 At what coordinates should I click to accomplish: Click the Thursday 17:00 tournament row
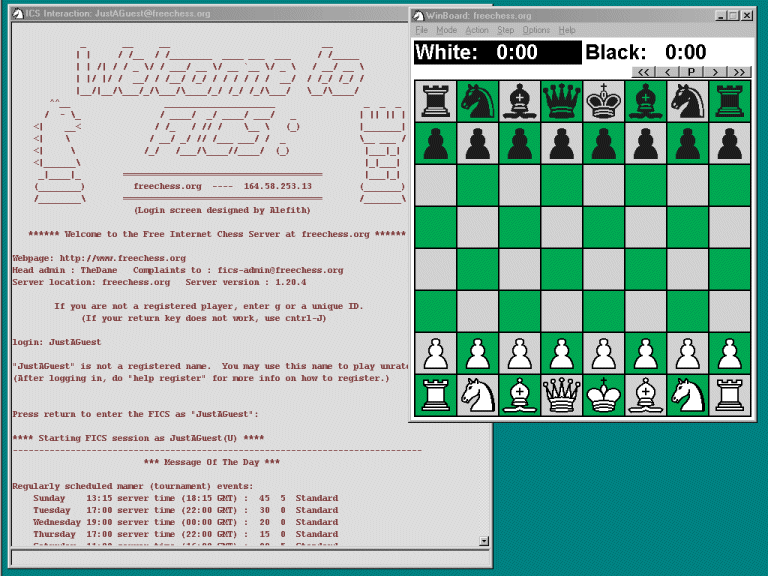click(x=186, y=534)
